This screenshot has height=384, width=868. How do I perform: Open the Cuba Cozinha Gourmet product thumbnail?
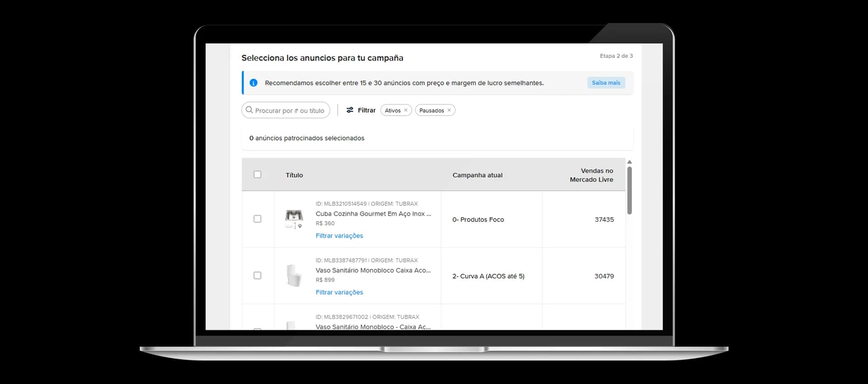click(x=294, y=219)
